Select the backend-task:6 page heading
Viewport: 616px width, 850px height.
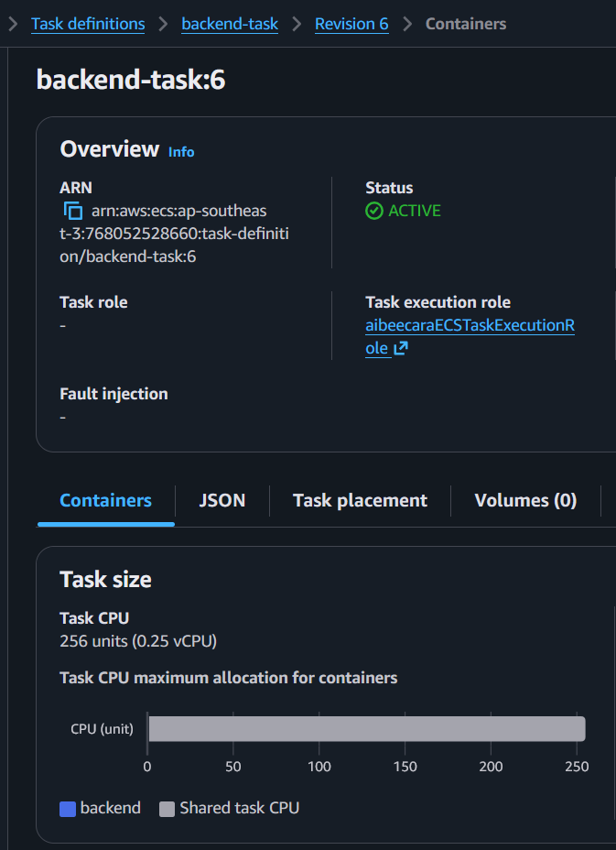coord(131,81)
